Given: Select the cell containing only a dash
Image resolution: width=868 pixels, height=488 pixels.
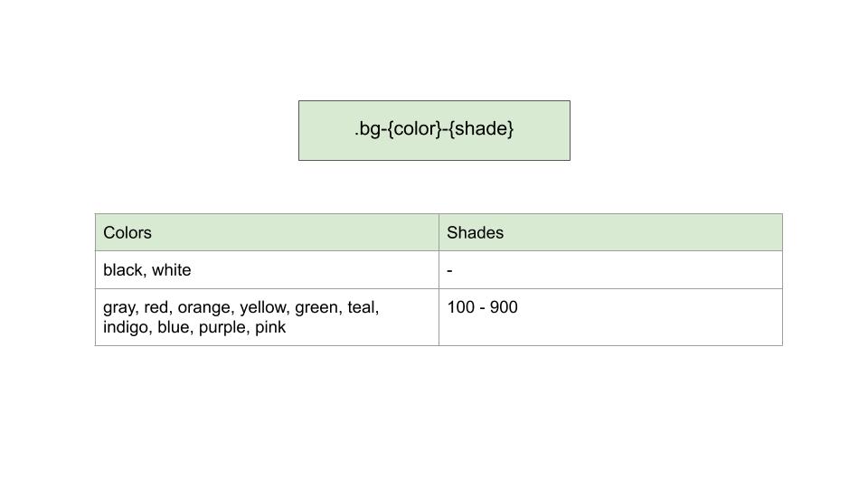Looking at the screenshot, I should (x=610, y=270).
